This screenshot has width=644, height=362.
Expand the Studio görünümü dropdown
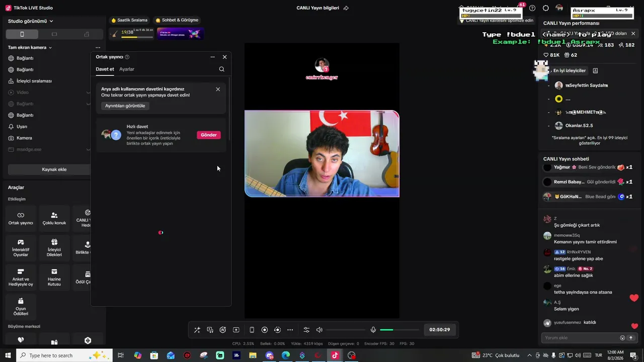click(31, 21)
